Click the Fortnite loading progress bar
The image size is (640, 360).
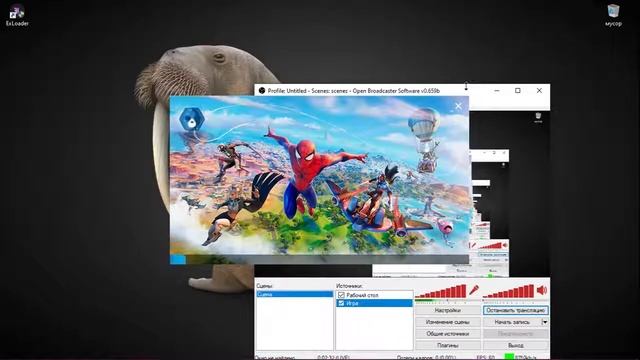pyautogui.click(x=319, y=259)
